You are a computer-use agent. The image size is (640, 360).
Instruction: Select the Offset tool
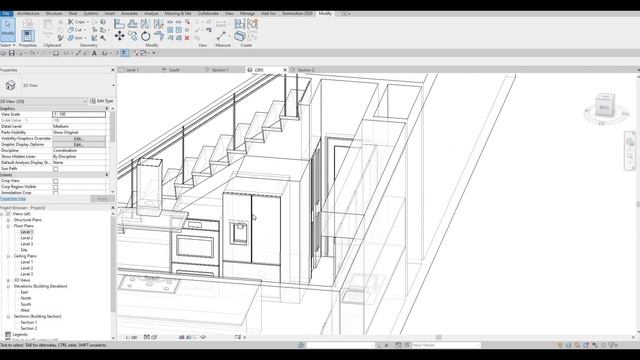coord(132,24)
